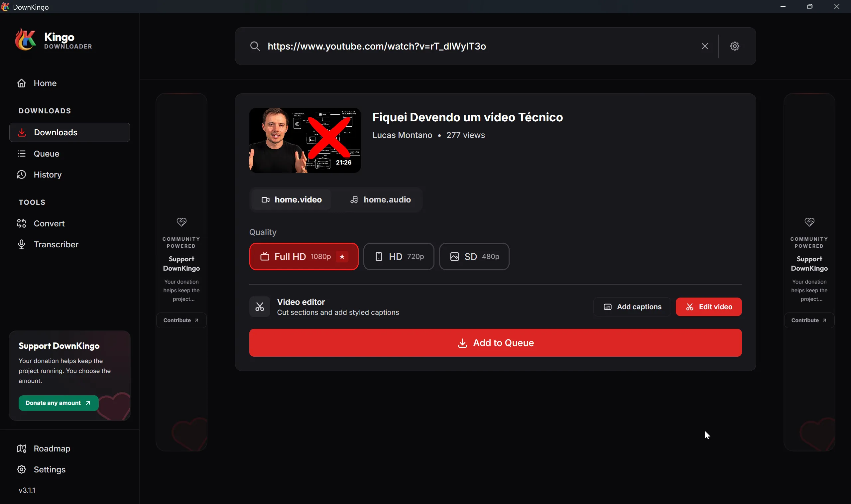The height and width of the screenshot is (504, 851).
Task: Click the star icon on Full HD
Action: point(342,257)
